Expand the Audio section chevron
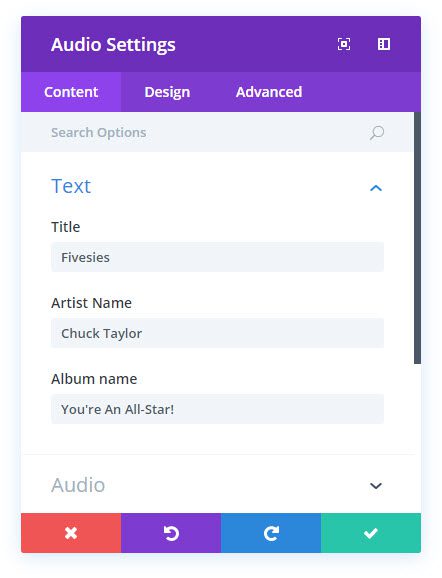442x578 pixels. [x=376, y=485]
